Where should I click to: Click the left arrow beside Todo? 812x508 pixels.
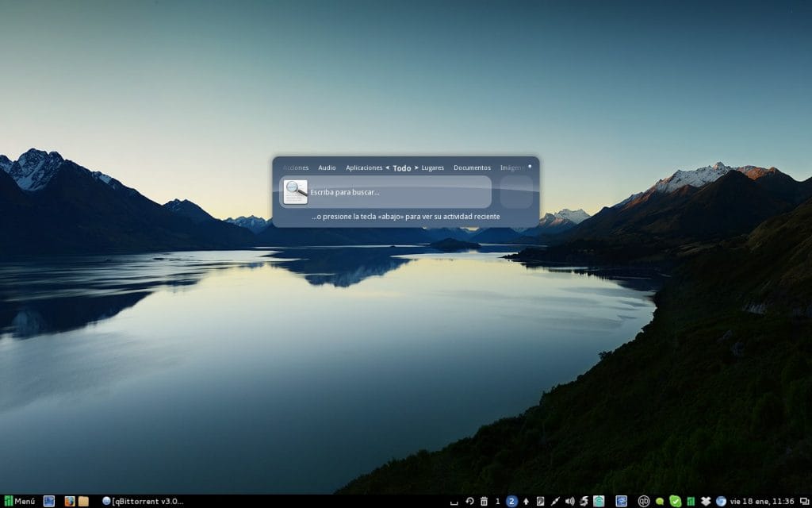point(387,167)
